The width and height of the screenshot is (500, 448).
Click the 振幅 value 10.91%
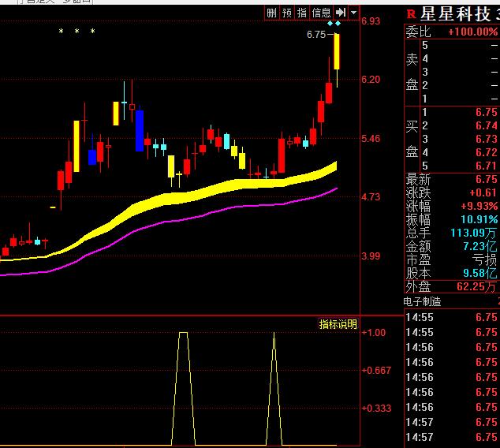click(x=479, y=219)
